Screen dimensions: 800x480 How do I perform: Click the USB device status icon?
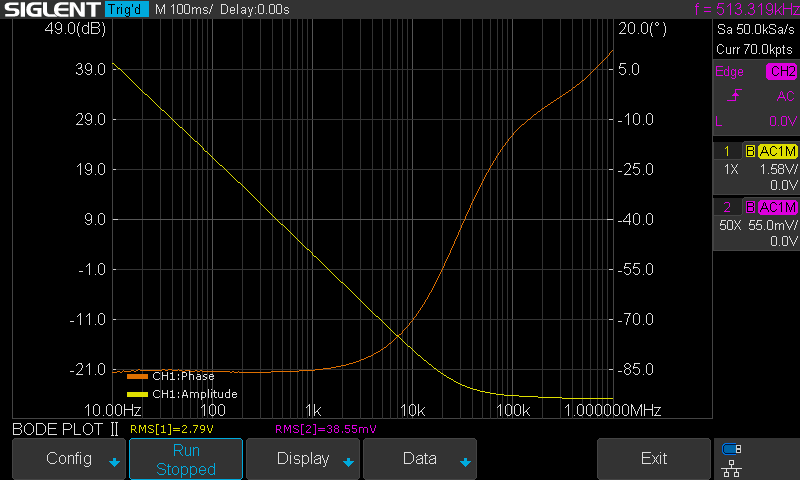click(x=731, y=449)
